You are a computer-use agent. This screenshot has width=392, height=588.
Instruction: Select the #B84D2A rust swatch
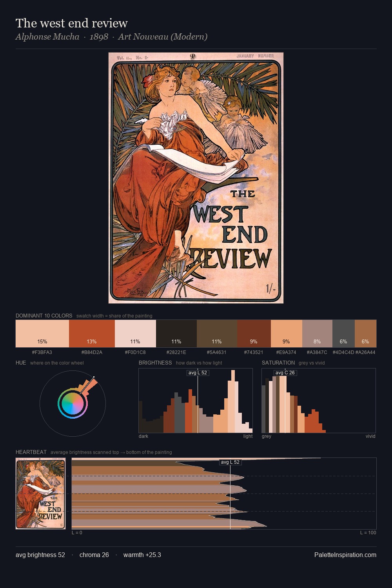coord(92,334)
